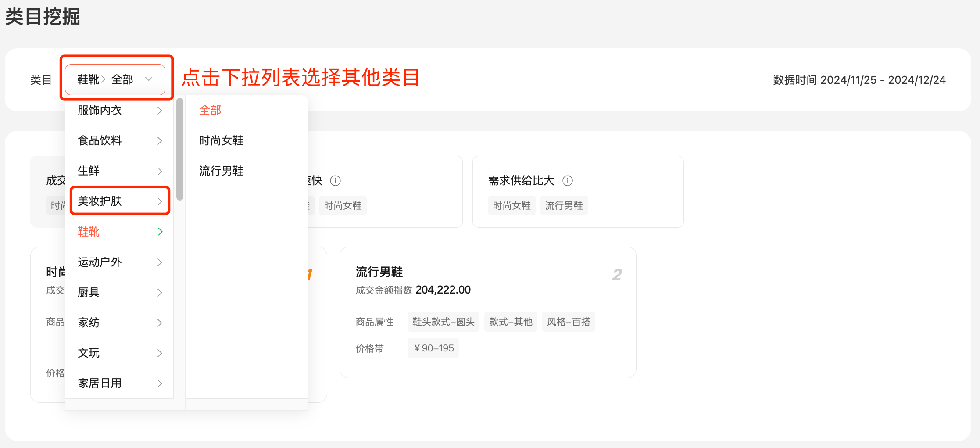
Task: Click arrow icon next to 食品饮料
Action: tap(160, 141)
